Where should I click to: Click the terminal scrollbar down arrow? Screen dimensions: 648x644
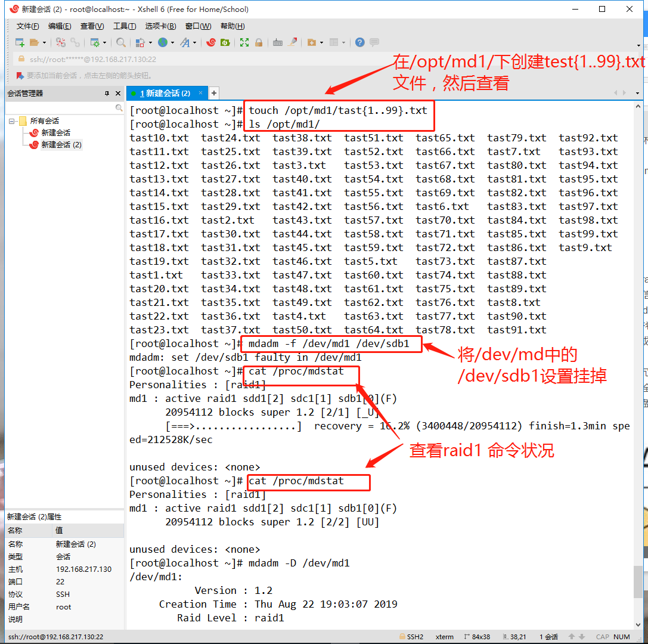pyautogui.click(x=638, y=624)
